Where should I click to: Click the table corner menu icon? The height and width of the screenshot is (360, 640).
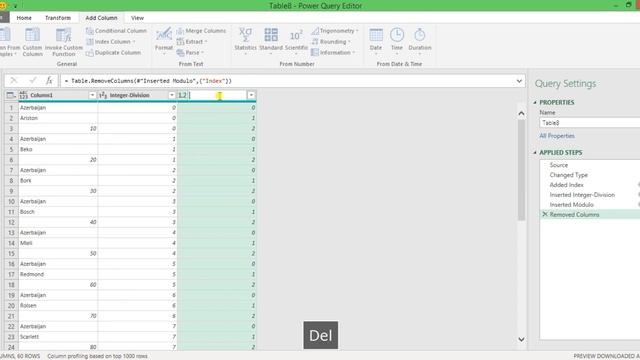coord(11,95)
